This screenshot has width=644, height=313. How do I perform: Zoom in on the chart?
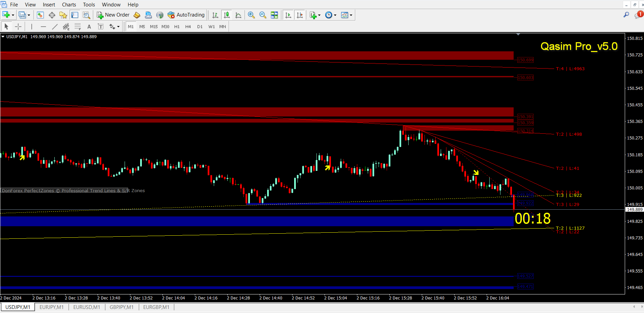[x=251, y=15]
